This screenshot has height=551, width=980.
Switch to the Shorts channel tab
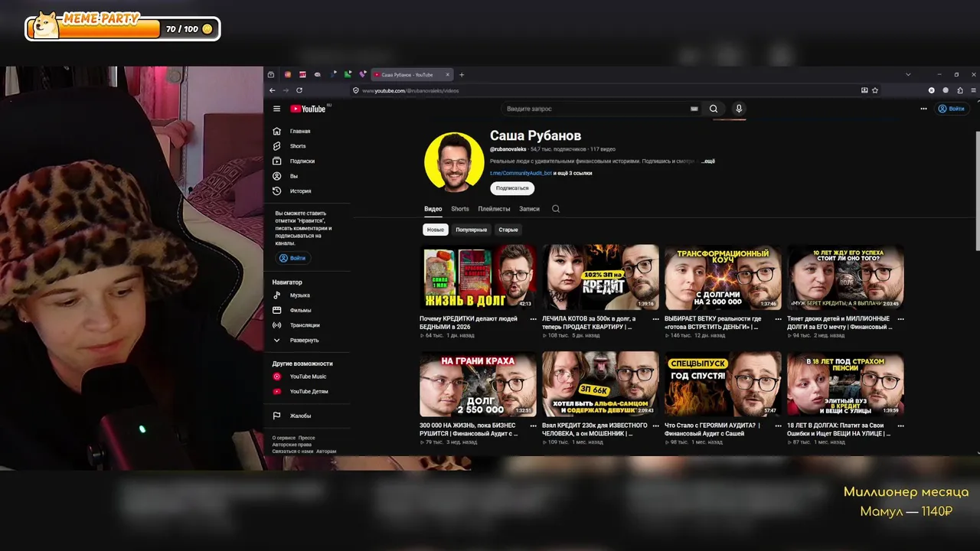click(460, 209)
